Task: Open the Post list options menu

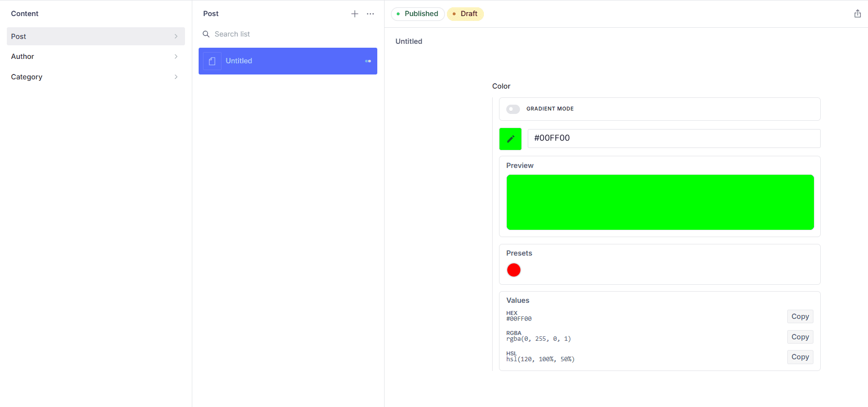Action: 370,14
